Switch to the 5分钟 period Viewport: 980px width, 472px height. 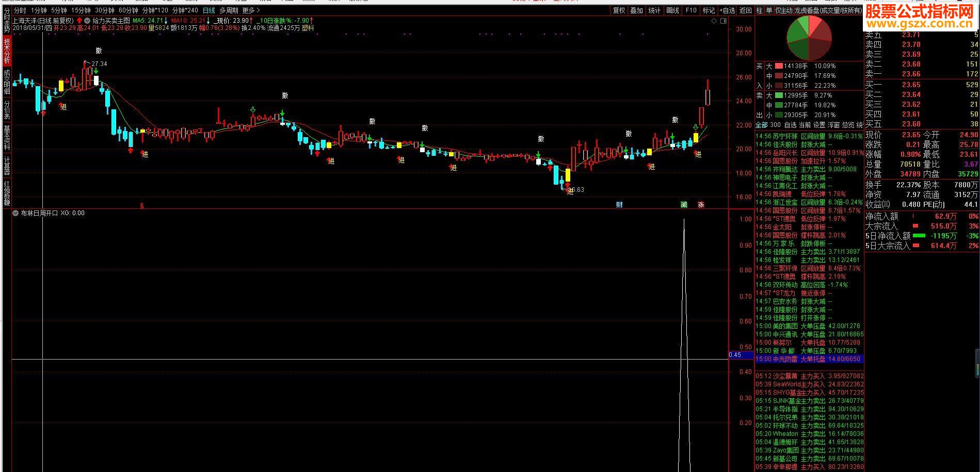pos(59,10)
